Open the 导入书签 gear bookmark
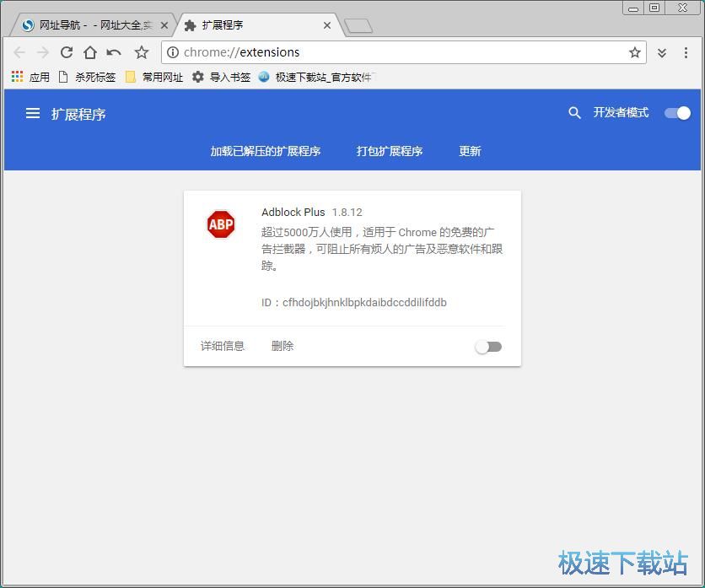705x588 pixels. (221, 77)
